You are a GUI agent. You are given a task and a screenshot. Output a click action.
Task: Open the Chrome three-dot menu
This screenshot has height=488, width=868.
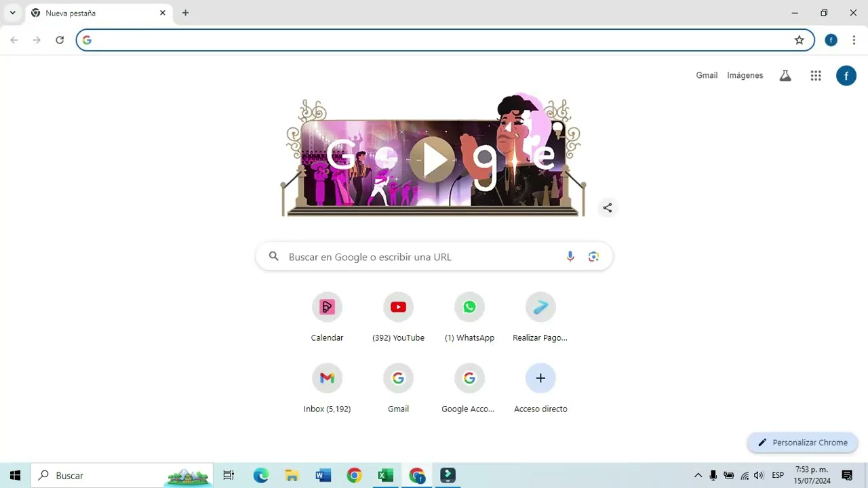click(x=854, y=40)
